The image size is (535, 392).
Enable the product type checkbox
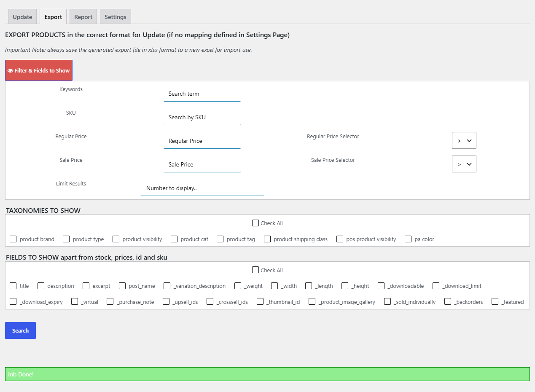(66, 239)
